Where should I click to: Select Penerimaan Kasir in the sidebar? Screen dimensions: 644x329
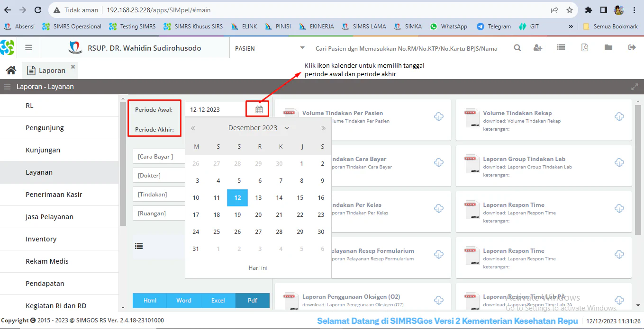point(59,195)
